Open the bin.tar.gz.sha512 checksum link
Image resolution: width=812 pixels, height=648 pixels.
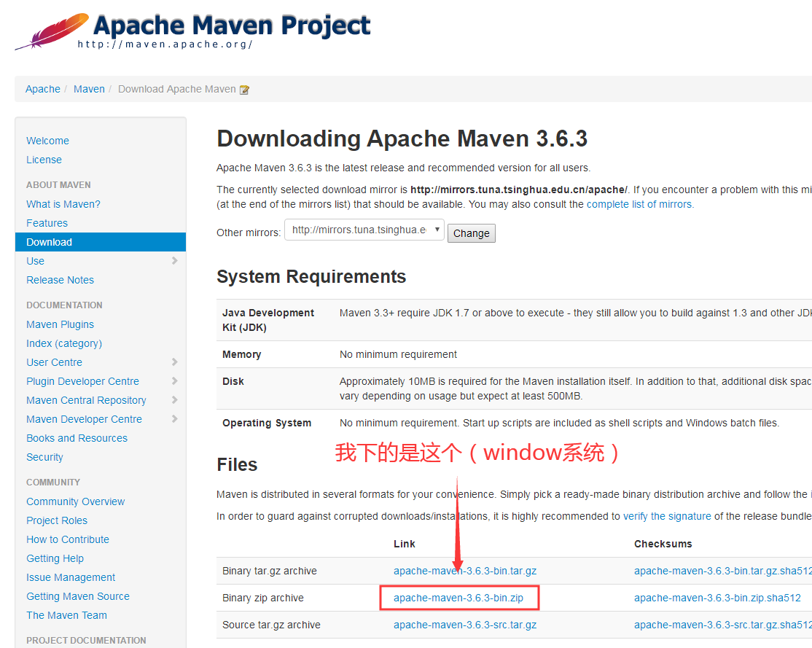pyautogui.click(x=722, y=571)
